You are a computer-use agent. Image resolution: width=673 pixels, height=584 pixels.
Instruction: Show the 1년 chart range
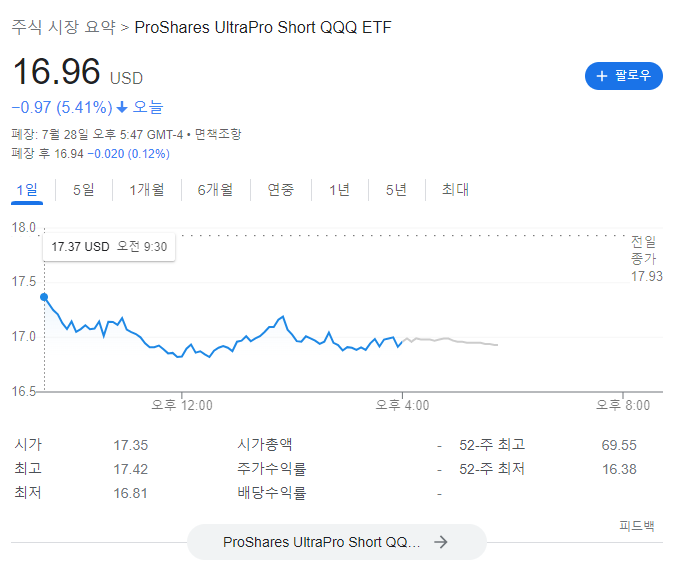tap(340, 190)
